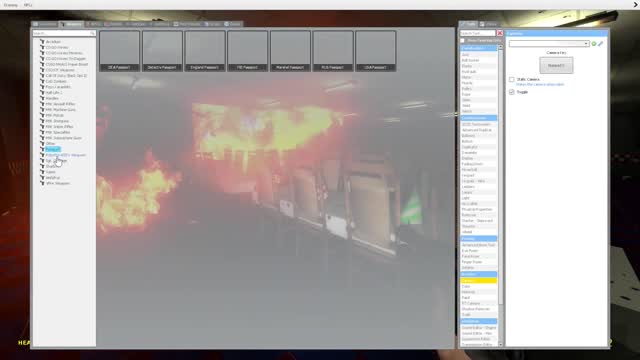The height and width of the screenshot is (360, 640).
Task: Select the RT Camera tool
Action: pyautogui.click(x=479, y=304)
